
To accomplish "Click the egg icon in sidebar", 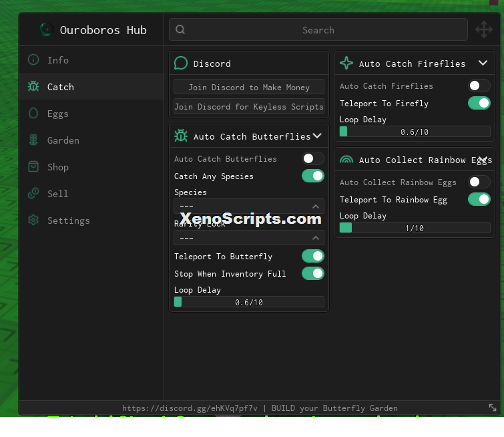I will (33, 113).
